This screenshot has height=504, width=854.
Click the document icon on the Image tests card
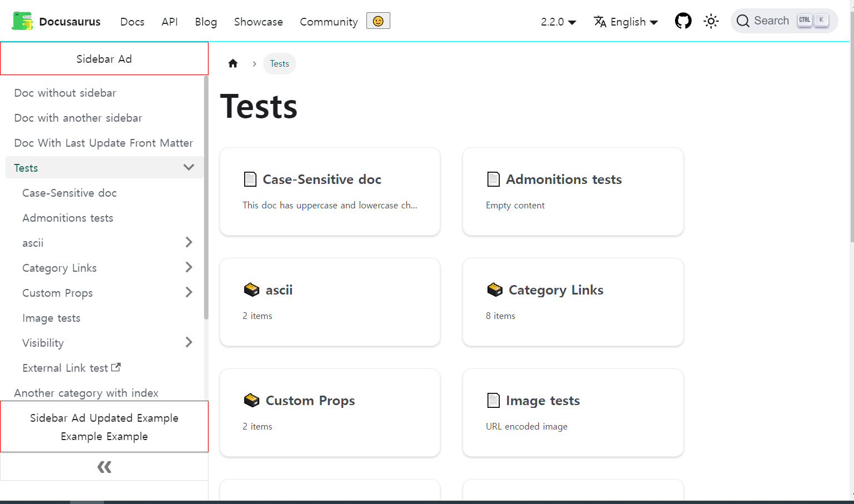pos(493,400)
